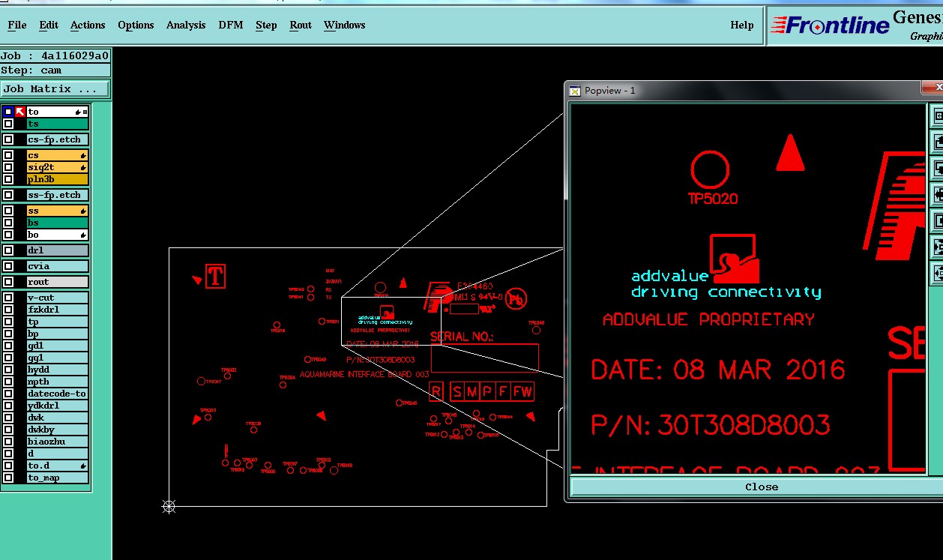Screen dimensions: 943x560
Task: Click the SERIAL NO.: box on the board
Action: coord(484,358)
